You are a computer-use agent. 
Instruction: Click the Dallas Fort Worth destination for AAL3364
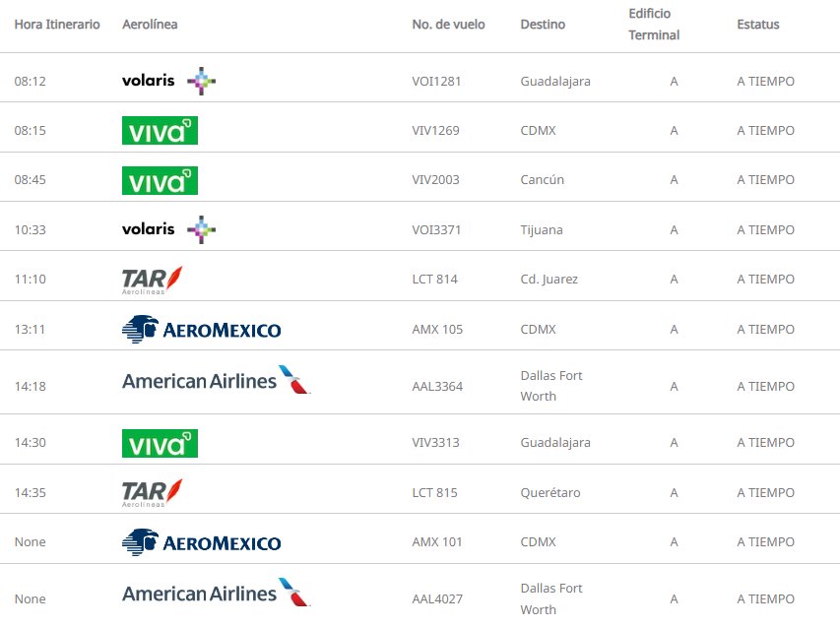point(550,386)
